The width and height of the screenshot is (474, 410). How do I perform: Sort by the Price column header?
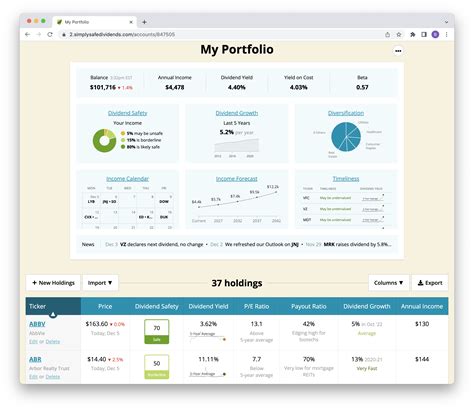click(105, 306)
